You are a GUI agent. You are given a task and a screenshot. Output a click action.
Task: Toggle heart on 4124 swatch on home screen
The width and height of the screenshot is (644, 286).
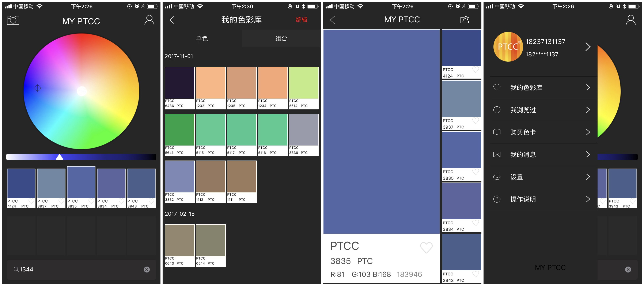[31, 201]
